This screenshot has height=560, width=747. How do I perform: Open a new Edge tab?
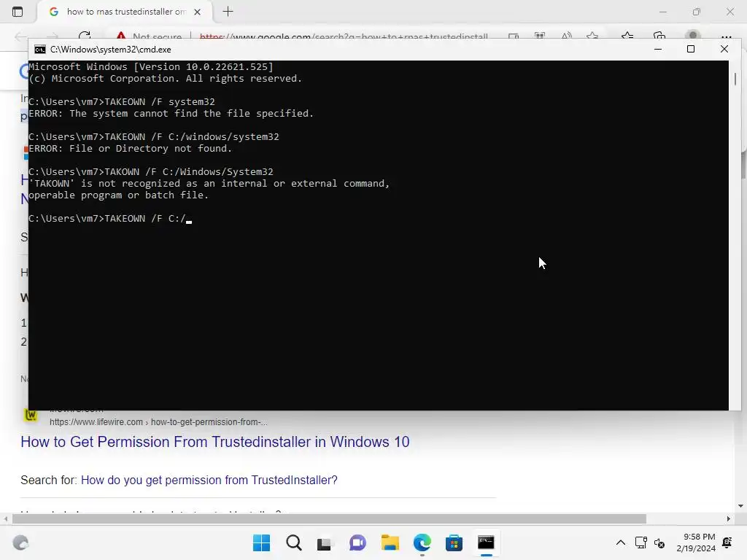click(x=228, y=12)
